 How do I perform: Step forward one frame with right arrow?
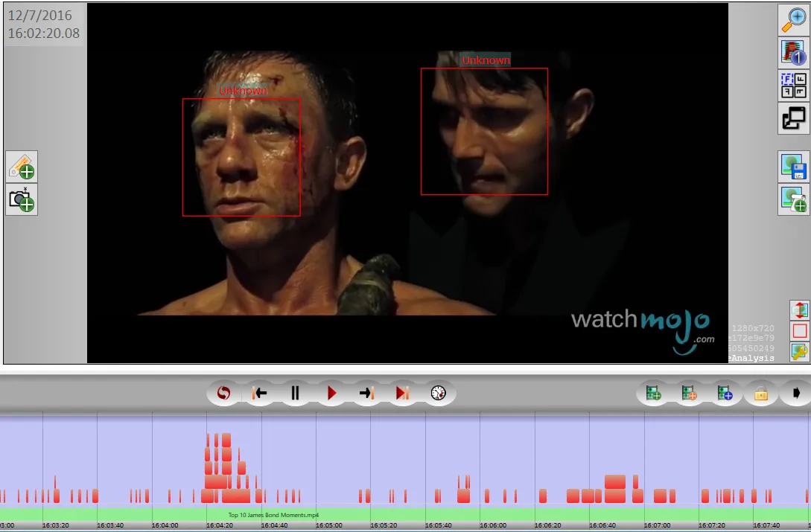pyautogui.click(x=366, y=394)
